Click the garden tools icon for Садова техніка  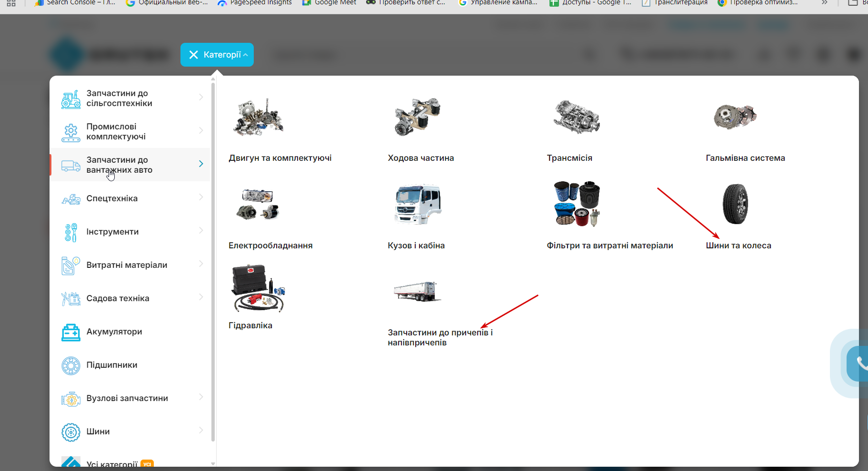tap(71, 299)
